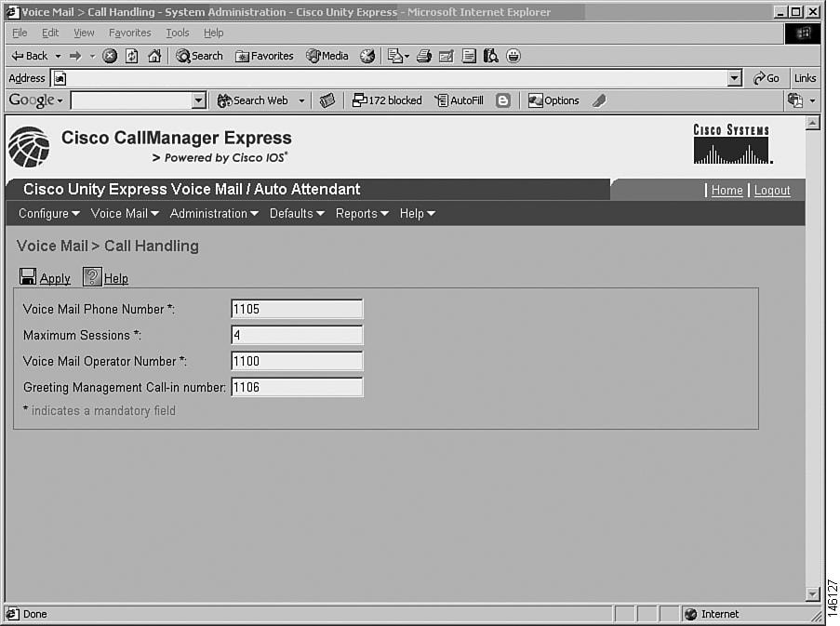
Task: Expand the Search Web dropdown arrow
Action: point(301,100)
